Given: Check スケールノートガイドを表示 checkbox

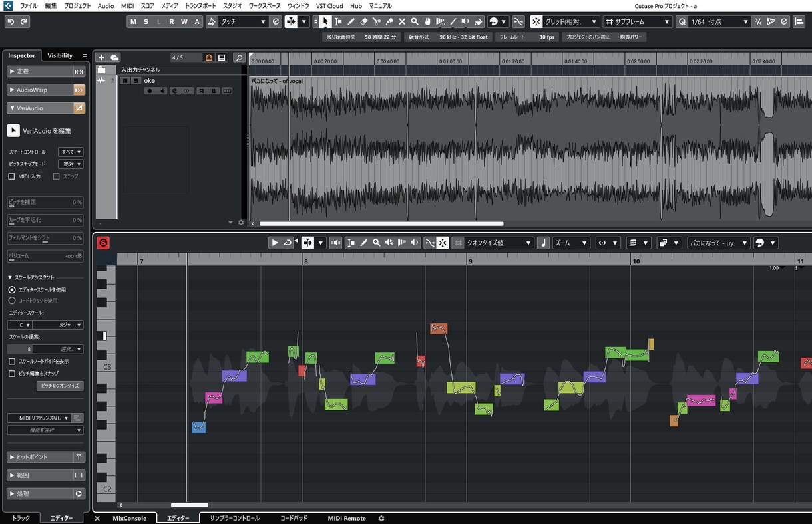Looking at the screenshot, I should 12,361.
